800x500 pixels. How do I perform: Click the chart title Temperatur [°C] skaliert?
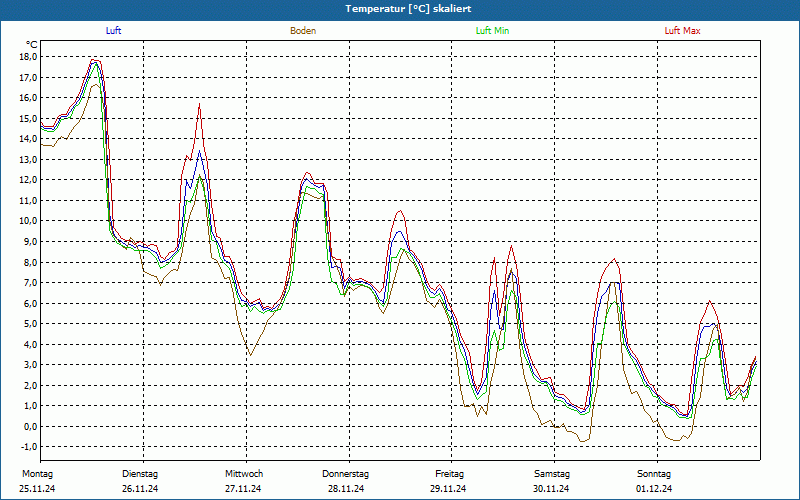tap(408, 9)
